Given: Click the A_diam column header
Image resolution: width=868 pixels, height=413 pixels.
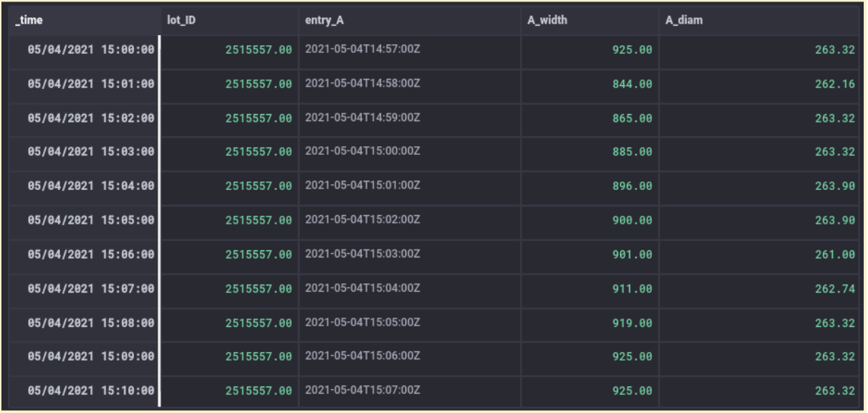Looking at the screenshot, I should coord(759,21).
